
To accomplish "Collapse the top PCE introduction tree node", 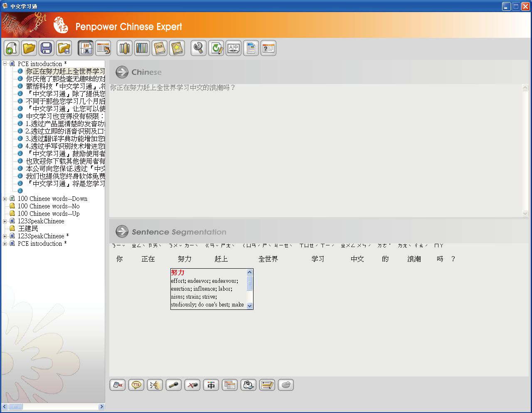I will [x=5, y=64].
